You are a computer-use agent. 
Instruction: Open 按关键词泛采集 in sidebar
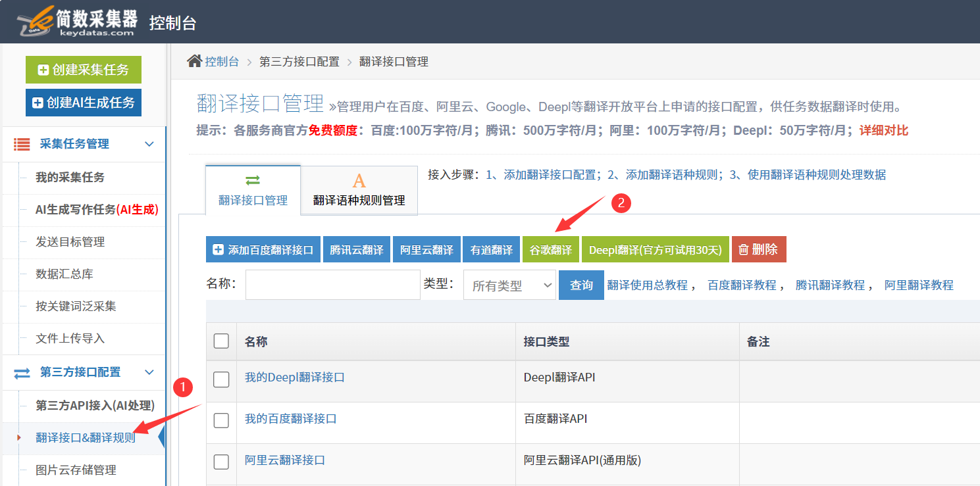(x=76, y=306)
